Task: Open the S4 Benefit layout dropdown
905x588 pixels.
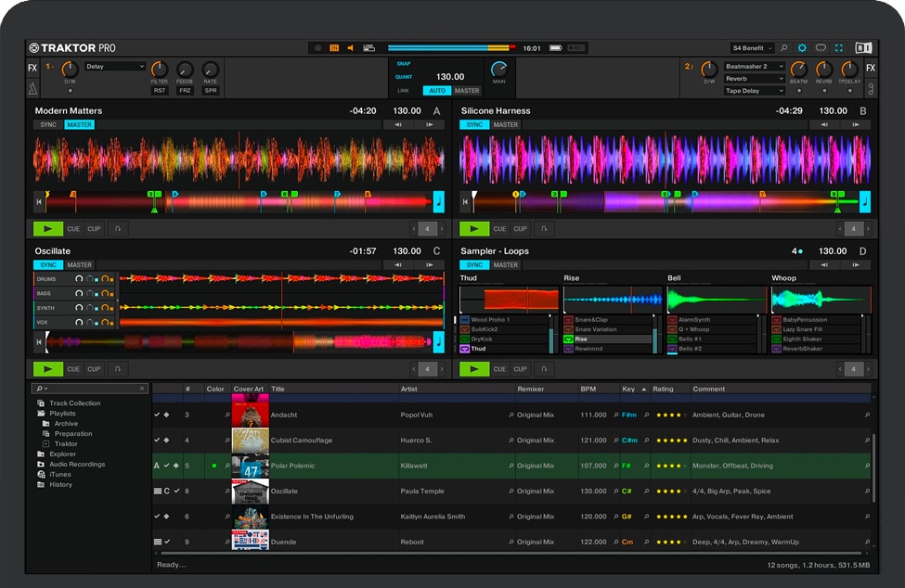Action: 753,47
